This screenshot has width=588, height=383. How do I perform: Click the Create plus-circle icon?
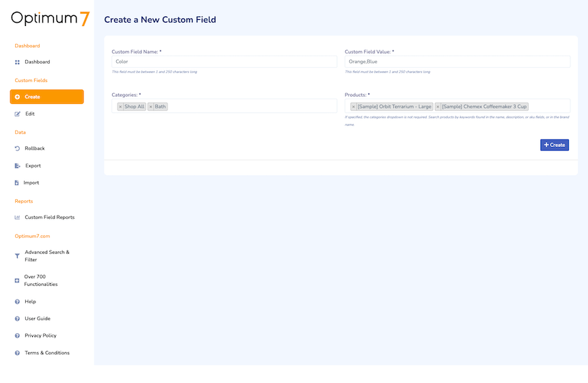pyautogui.click(x=17, y=97)
